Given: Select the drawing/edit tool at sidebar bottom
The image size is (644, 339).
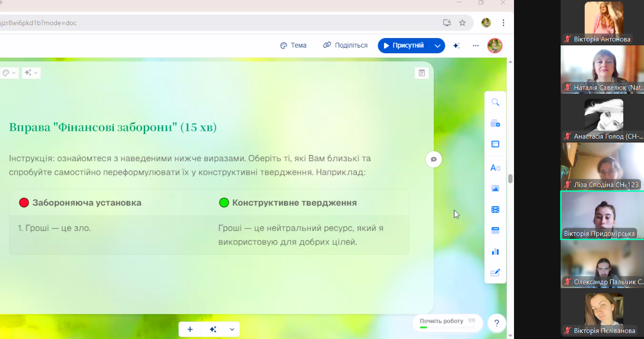Looking at the screenshot, I should 495,272.
